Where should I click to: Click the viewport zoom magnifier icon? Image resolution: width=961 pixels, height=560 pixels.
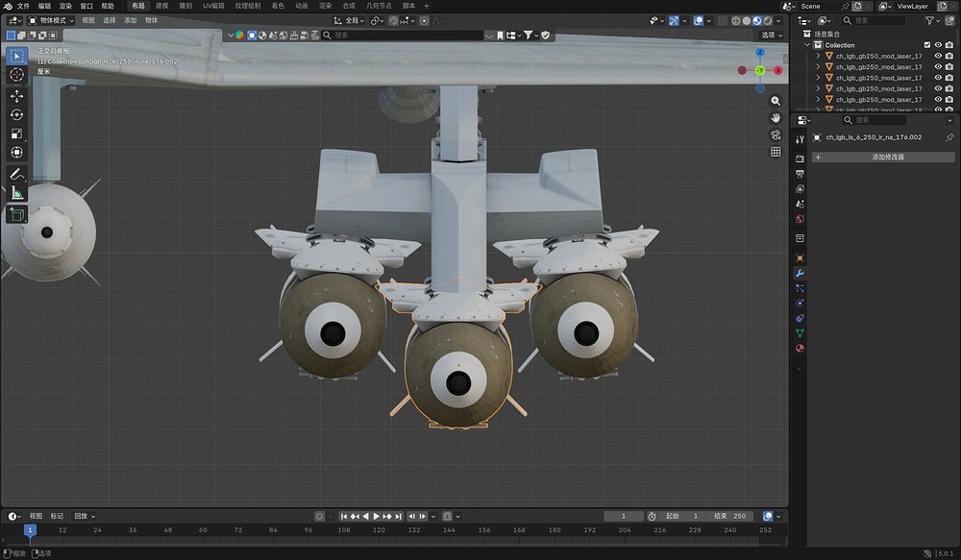776,101
